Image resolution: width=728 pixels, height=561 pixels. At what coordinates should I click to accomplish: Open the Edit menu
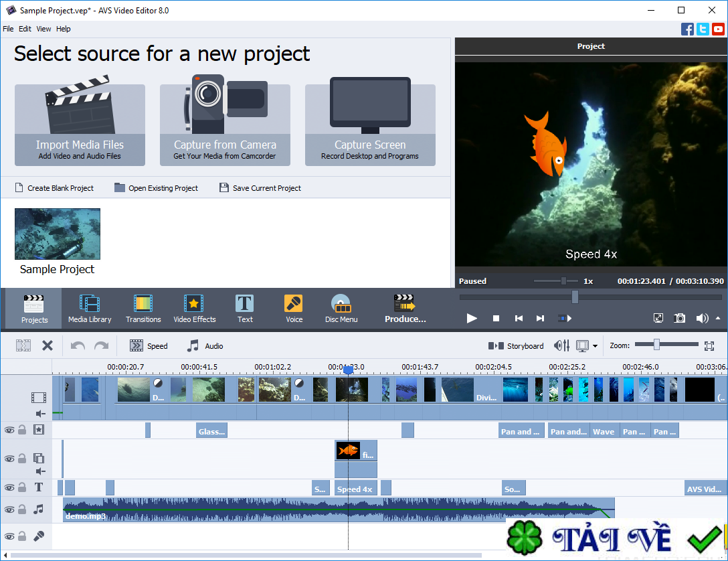point(24,29)
